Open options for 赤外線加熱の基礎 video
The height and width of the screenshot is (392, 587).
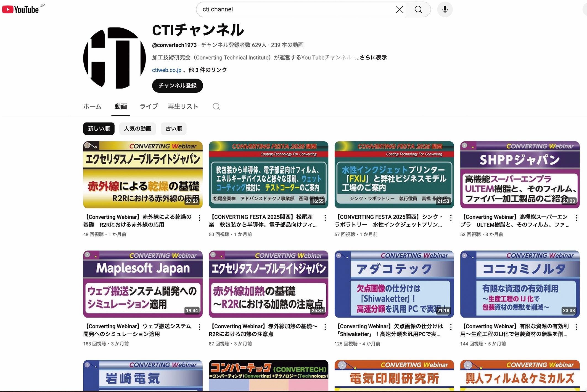tap(325, 327)
